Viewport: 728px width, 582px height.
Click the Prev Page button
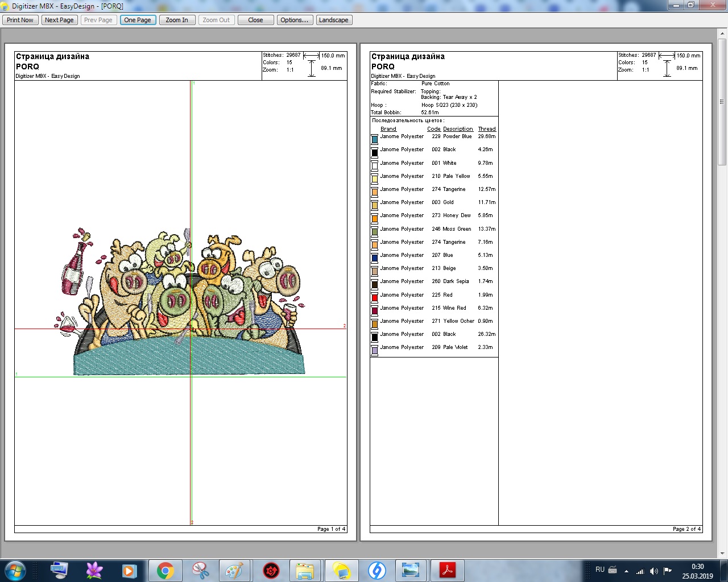tap(98, 20)
